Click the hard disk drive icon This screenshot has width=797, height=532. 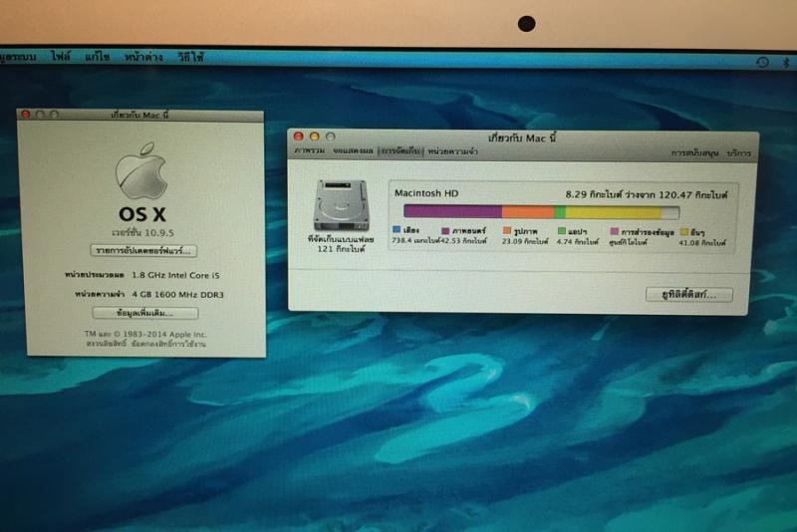coord(341,205)
